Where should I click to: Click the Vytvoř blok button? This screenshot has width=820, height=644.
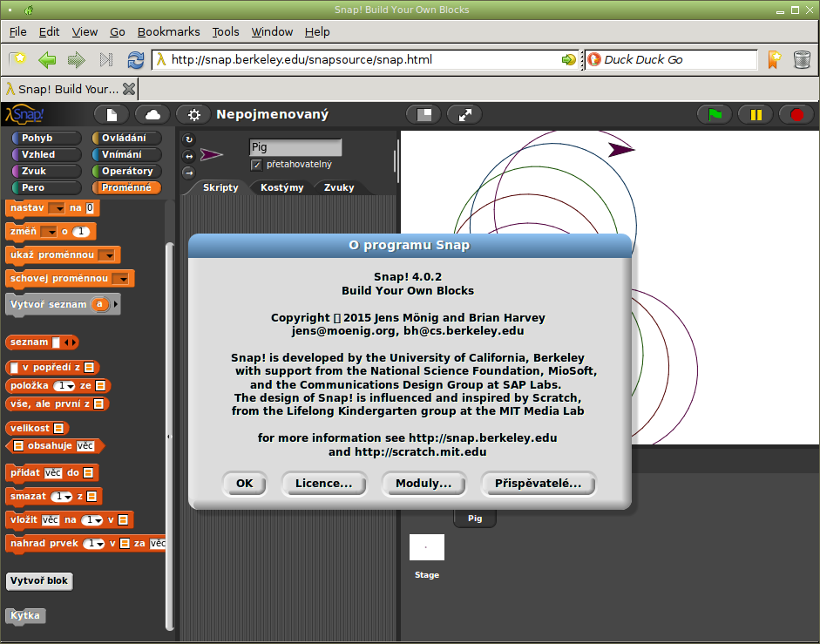(39, 580)
